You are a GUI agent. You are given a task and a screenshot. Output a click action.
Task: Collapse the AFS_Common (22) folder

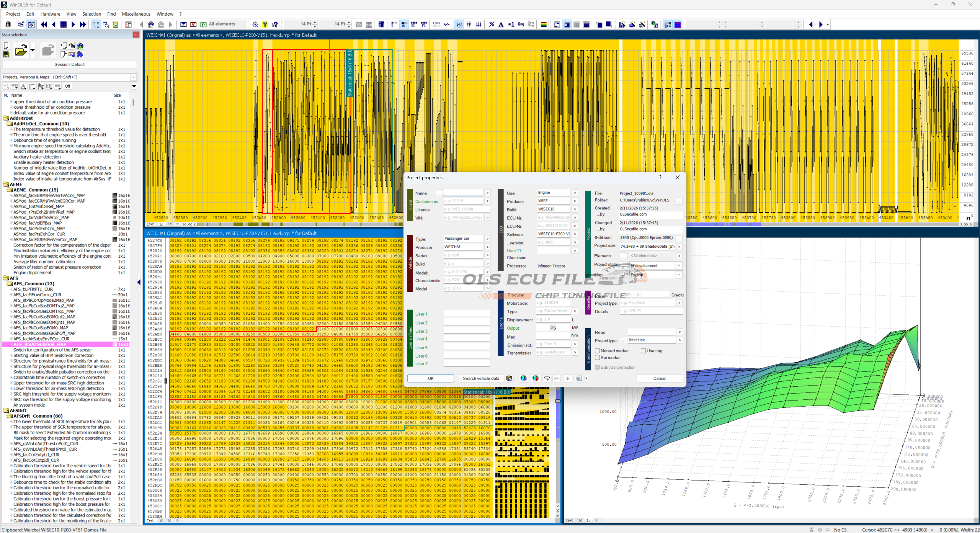[x=10, y=284]
